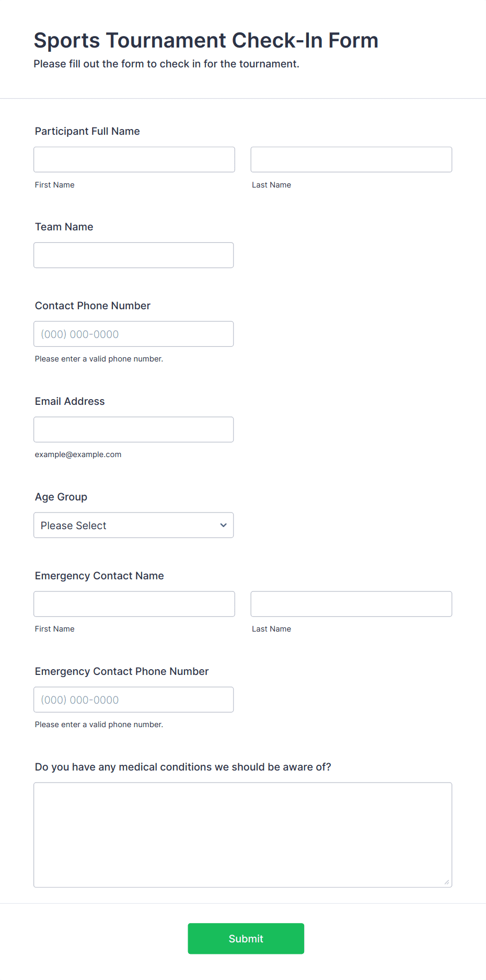The width and height of the screenshot is (486, 980).
Task: Click the Age Group label
Action: [61, 497]
